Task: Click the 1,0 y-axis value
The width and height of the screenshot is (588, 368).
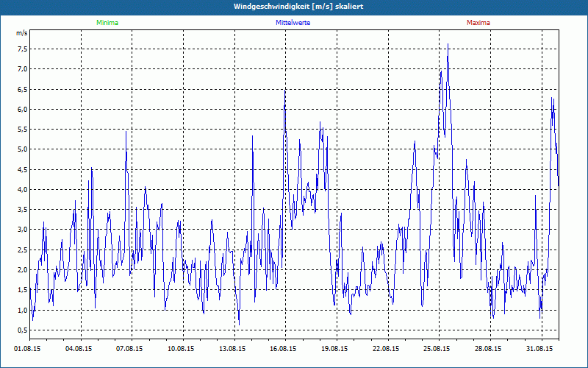Action: pyautogui.click(x=24, y=310)
